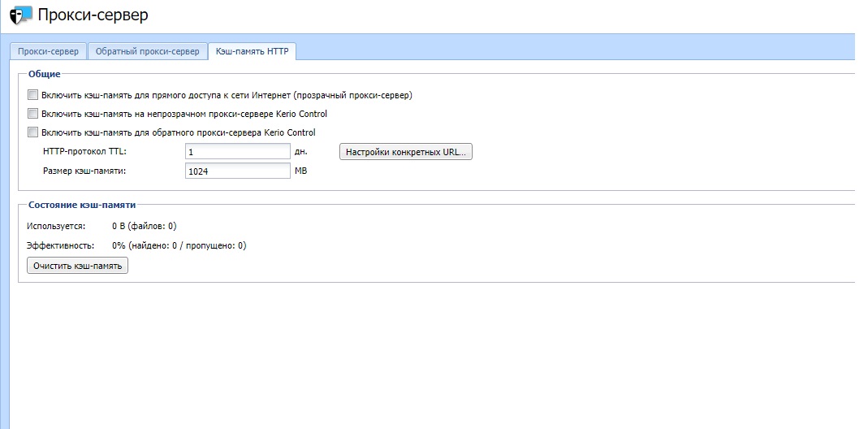This screenshot has height=429, width=868.
Task: Open the Обратный прокси-сервер tab
Action: pyautogui.click(x=147, y=51)
